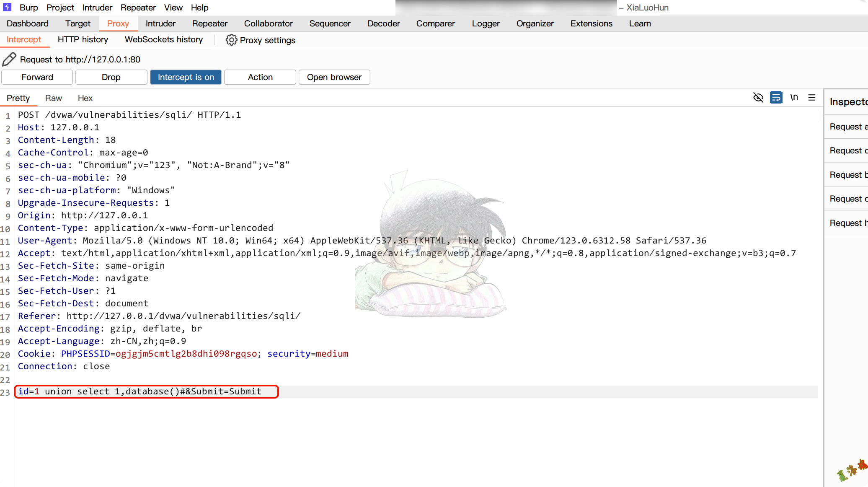
Task: Click the Inspector panel heading
Action: [848, 102]
